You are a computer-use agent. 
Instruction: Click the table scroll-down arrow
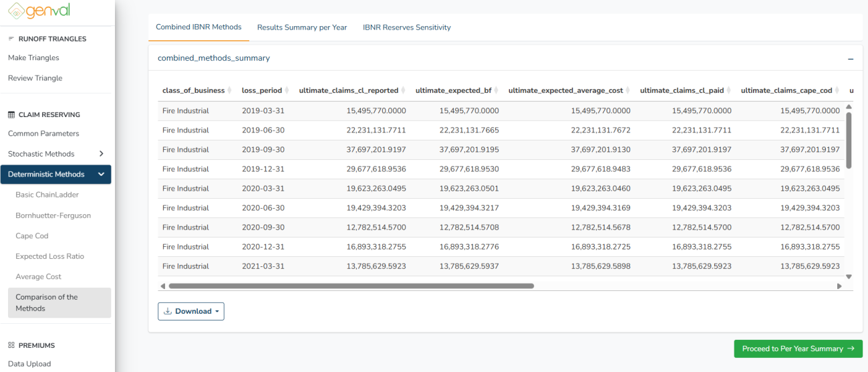click(x=849, y=276)
